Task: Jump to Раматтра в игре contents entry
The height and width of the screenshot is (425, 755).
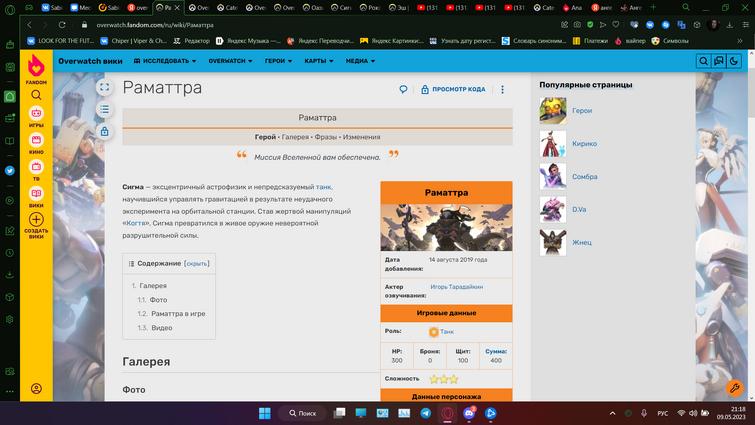Action: point(178,314)
